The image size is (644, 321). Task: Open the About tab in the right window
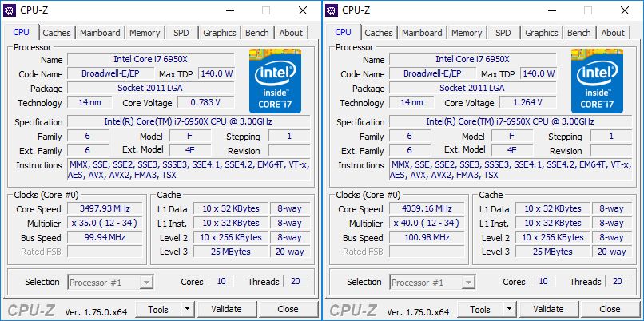(613, 33)
